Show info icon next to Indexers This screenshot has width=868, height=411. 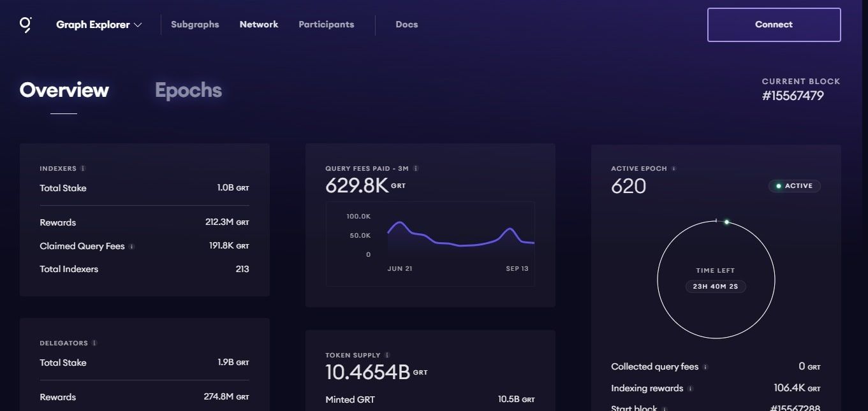[x=83, y=168]
